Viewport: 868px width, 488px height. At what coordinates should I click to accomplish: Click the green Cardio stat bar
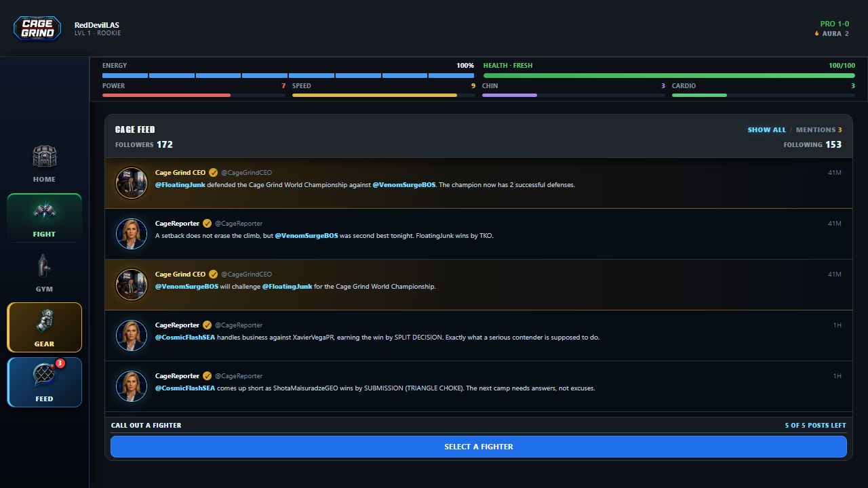tap(764, 95)
